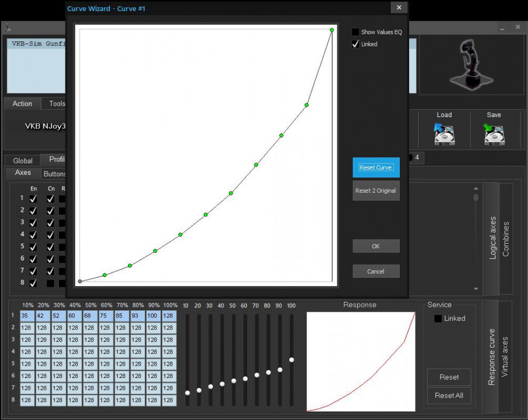Select curve 1 cell with value 52

pyautogui.click(x=59, y=316)
